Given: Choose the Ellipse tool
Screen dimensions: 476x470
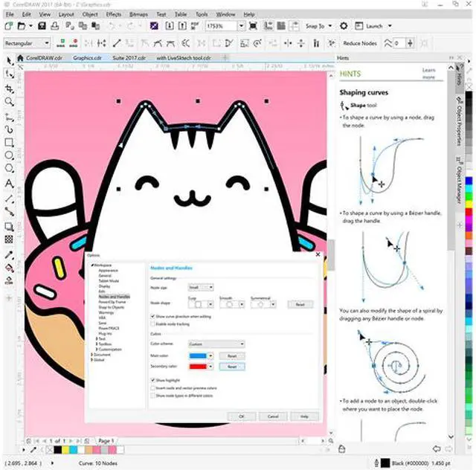Looking at the screenshot, I should [9, 155].
